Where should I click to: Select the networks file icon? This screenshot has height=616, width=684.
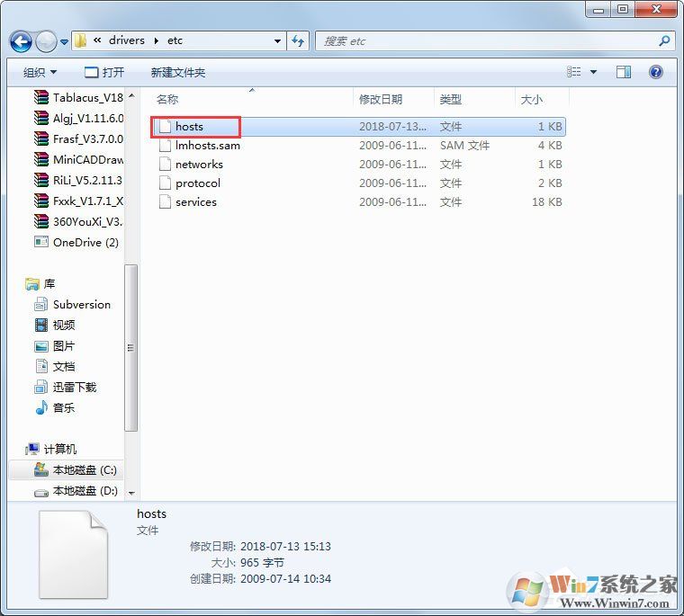[x=165, y=165]
